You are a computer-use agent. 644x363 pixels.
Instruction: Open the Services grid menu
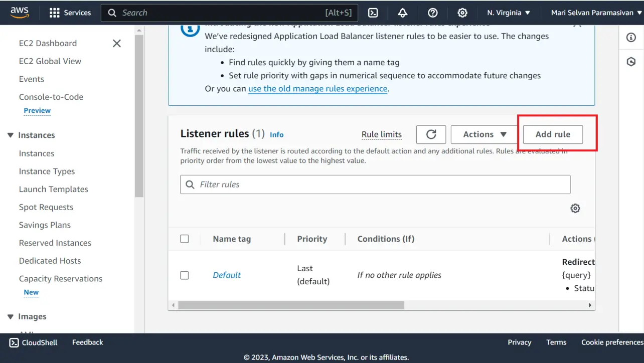click(x=70, y=13)
